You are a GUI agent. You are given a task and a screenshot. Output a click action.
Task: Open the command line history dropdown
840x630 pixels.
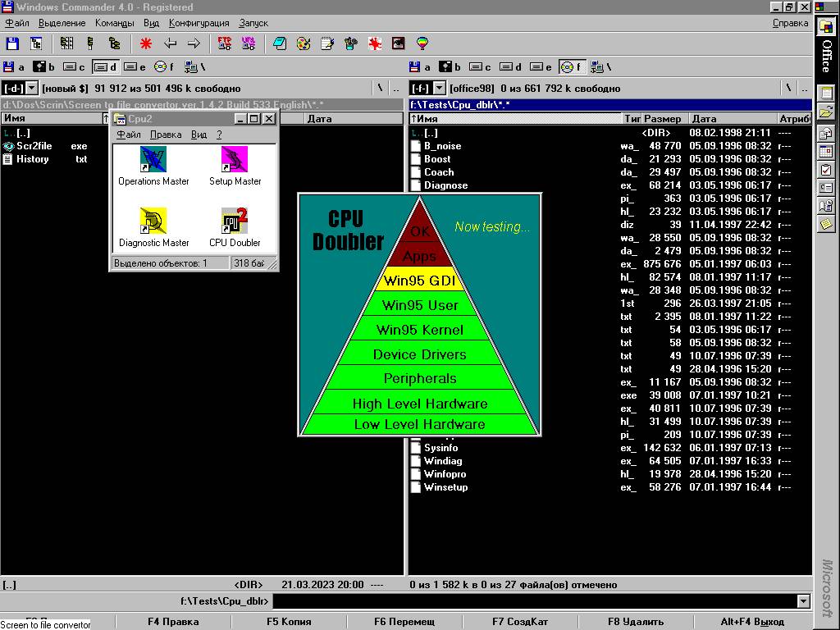point(803,601)
